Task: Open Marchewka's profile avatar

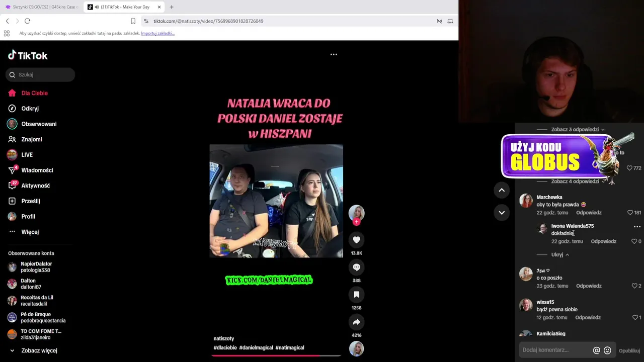Action: pos(526,201)
